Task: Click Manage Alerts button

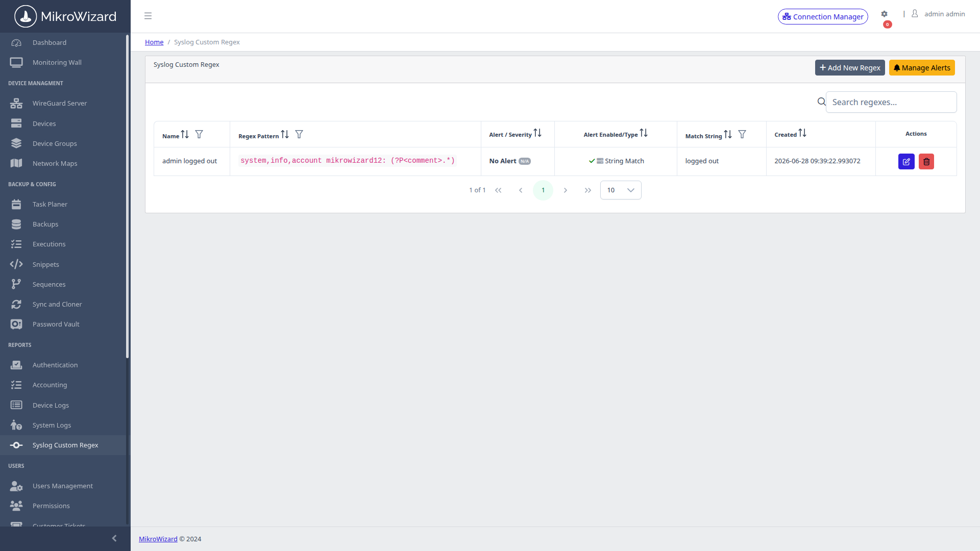Action: pos(922,68)
